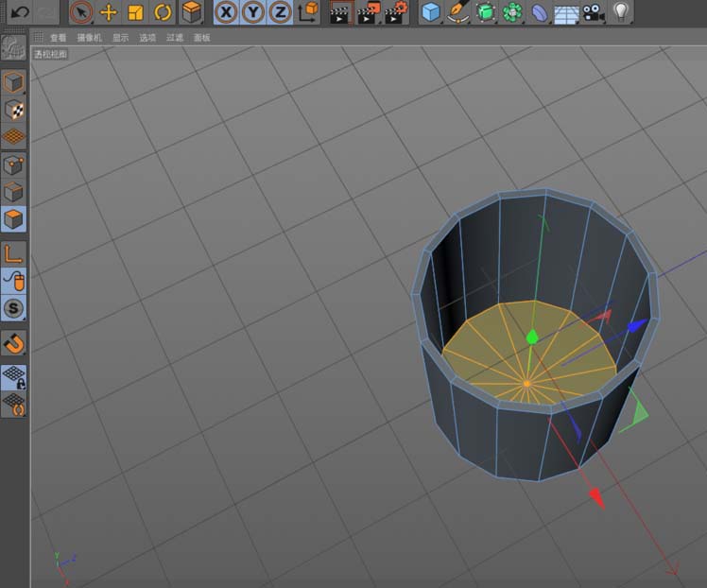Select the Live Selection tool

(x=81, y=12)
